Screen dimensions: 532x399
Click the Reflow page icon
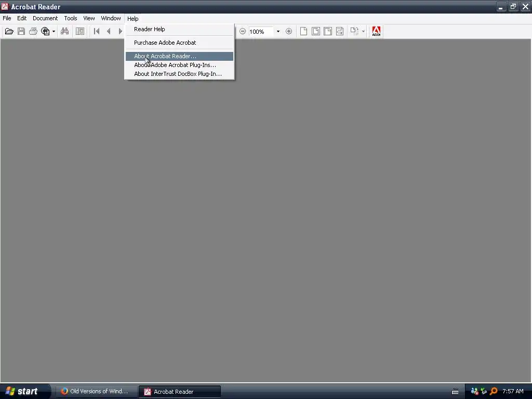pos(340,32)
